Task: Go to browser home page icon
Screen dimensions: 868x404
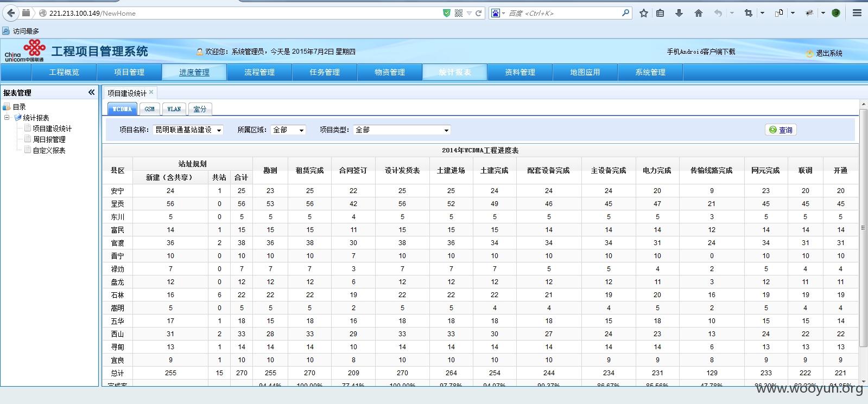Action: coord(699,13)
